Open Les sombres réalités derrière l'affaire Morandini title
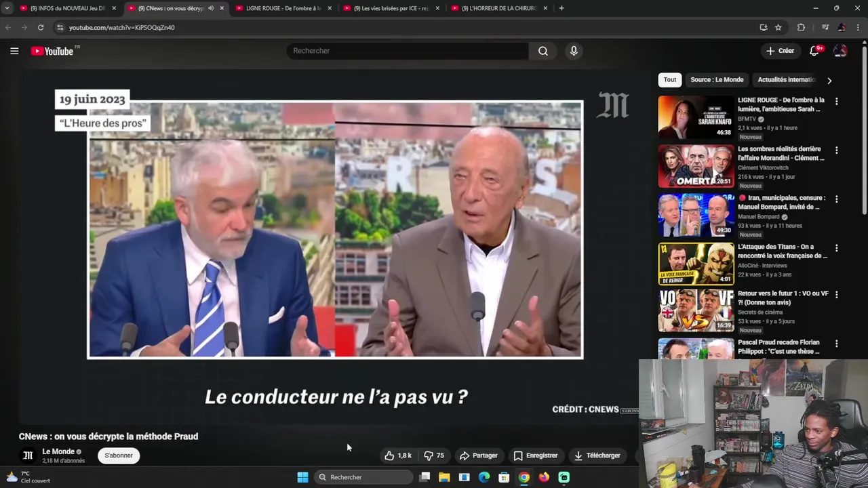This screenshot has width=868, height=488. tap(781, 153)
